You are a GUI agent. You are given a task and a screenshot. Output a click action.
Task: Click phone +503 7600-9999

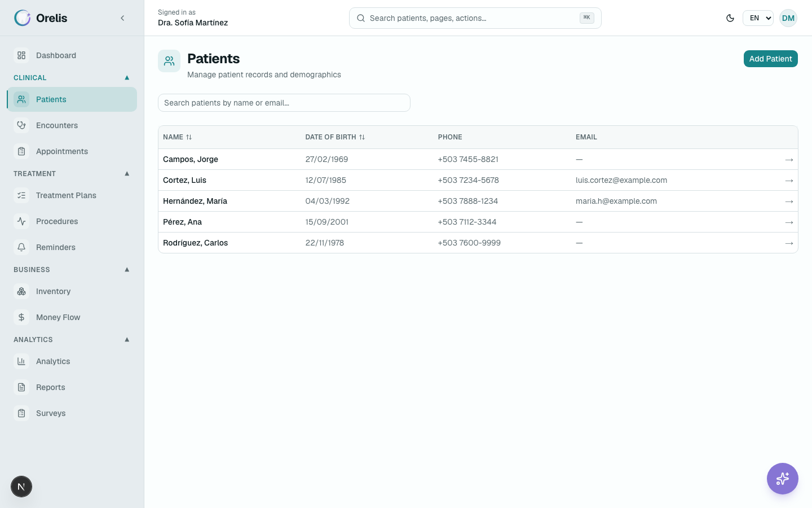coord(469,243)
